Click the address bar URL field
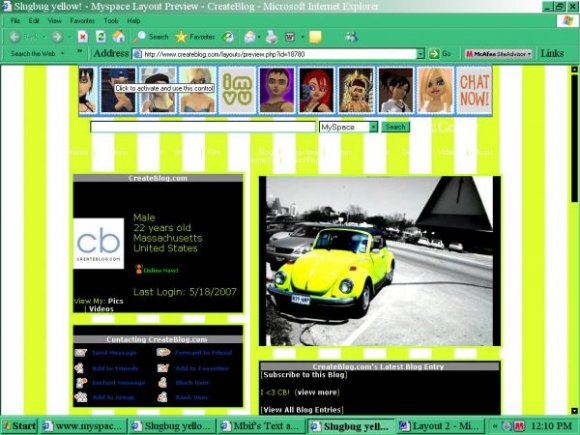The height and width of the screenshot is (435, 580). click(279, 54)
